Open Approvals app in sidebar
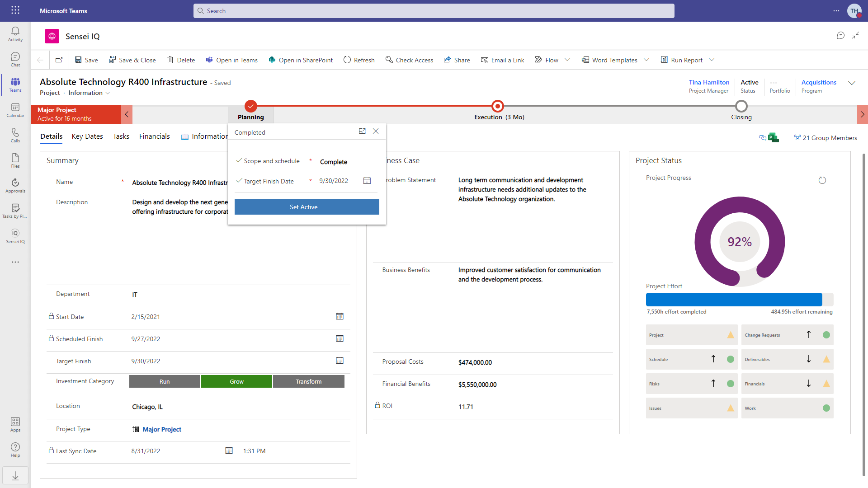The height and width of the screenshot is (488, 868). coord(15,185)
